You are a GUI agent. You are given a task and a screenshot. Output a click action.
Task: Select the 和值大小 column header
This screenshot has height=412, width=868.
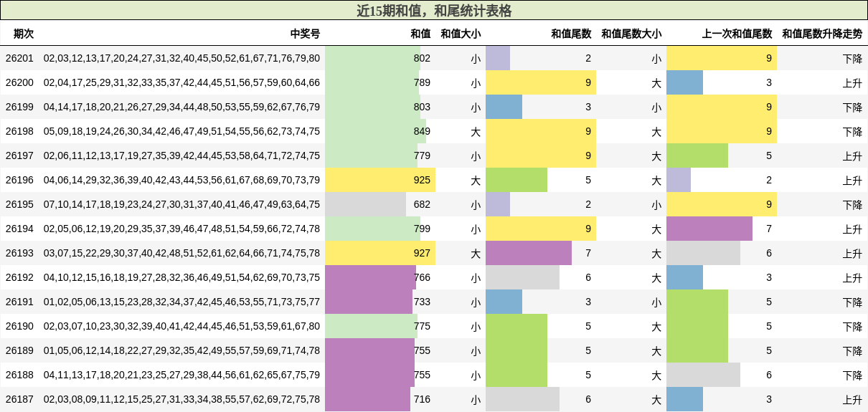coord(461,34)
